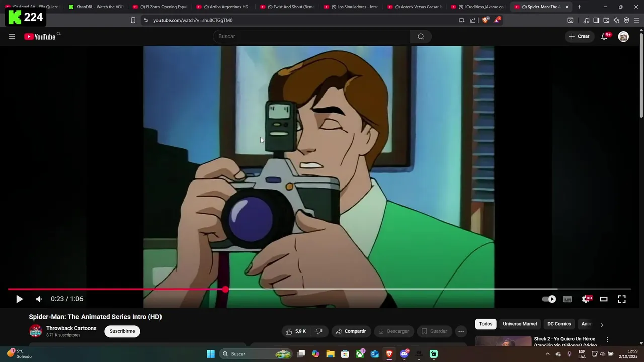Open a new browser tab

click(x=579, y=7)
